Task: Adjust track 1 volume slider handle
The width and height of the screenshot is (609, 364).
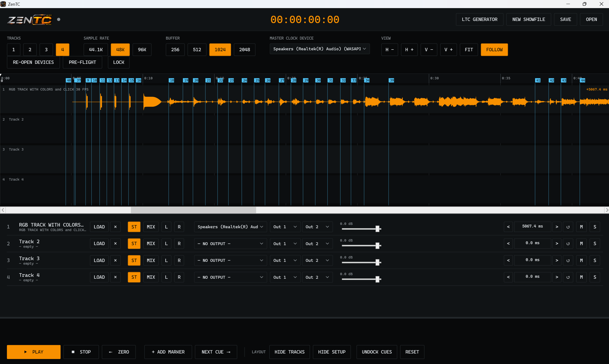Action: click(377, 229)
